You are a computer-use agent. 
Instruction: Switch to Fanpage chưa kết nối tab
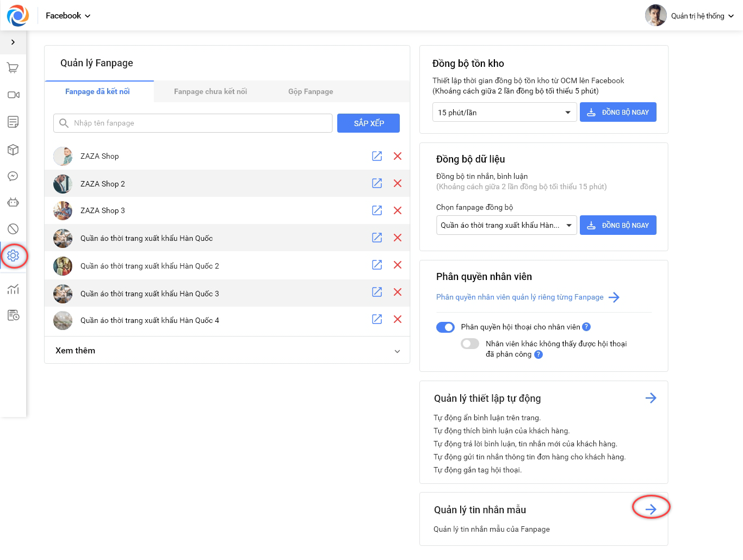click(x=210, y=91)
